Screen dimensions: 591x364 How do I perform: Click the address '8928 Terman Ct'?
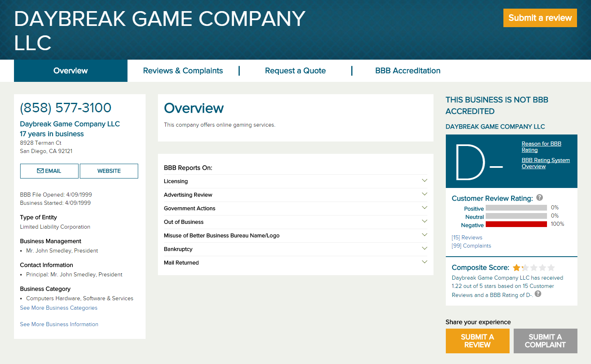point(41,143)
